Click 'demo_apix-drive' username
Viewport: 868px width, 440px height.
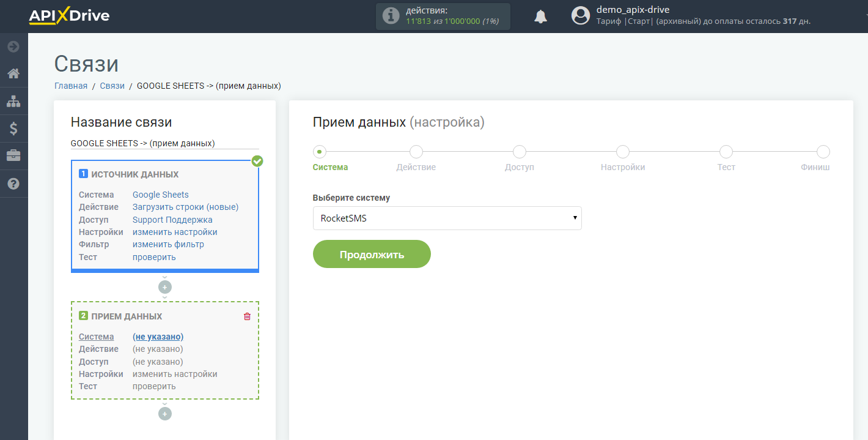(x=633, y=10)
